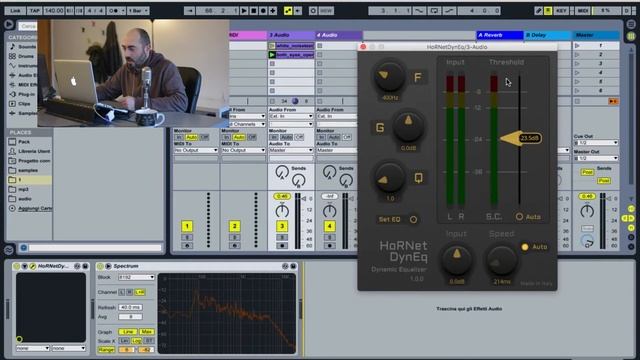Toggle track 1 activator button
Viewport: 640px width, 360px height.
pyautogui.click(x=187, y=226)
